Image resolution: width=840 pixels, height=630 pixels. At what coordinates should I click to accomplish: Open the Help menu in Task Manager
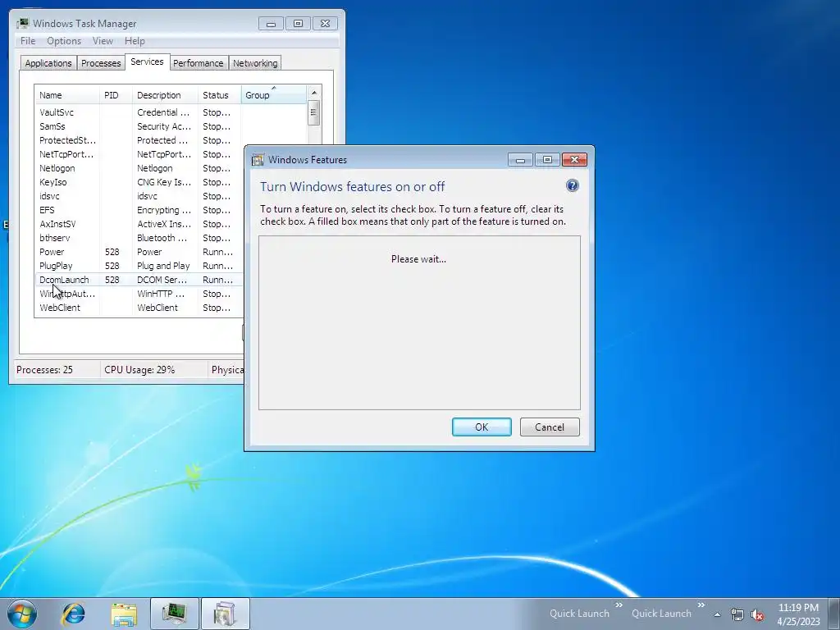pos(135,41)
